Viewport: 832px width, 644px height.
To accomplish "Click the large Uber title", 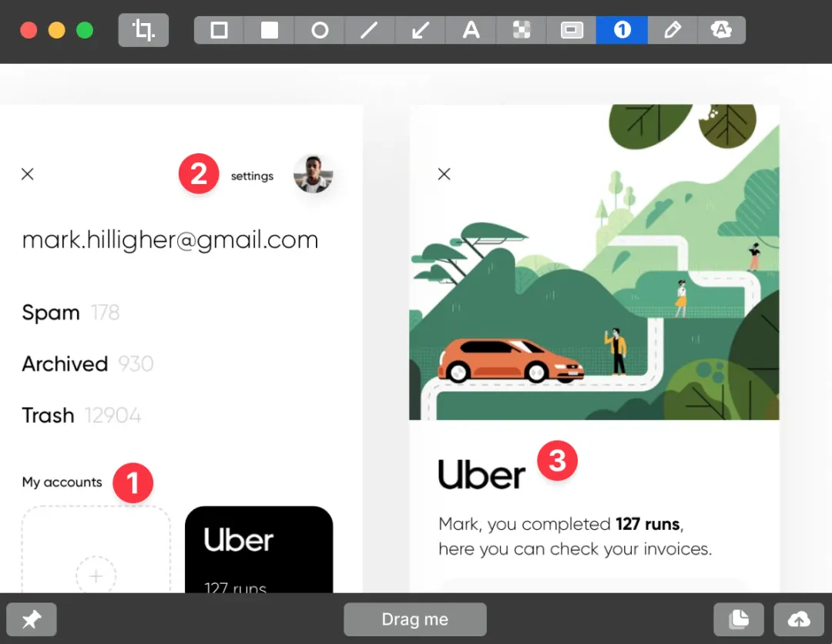I will coord(481,475).
